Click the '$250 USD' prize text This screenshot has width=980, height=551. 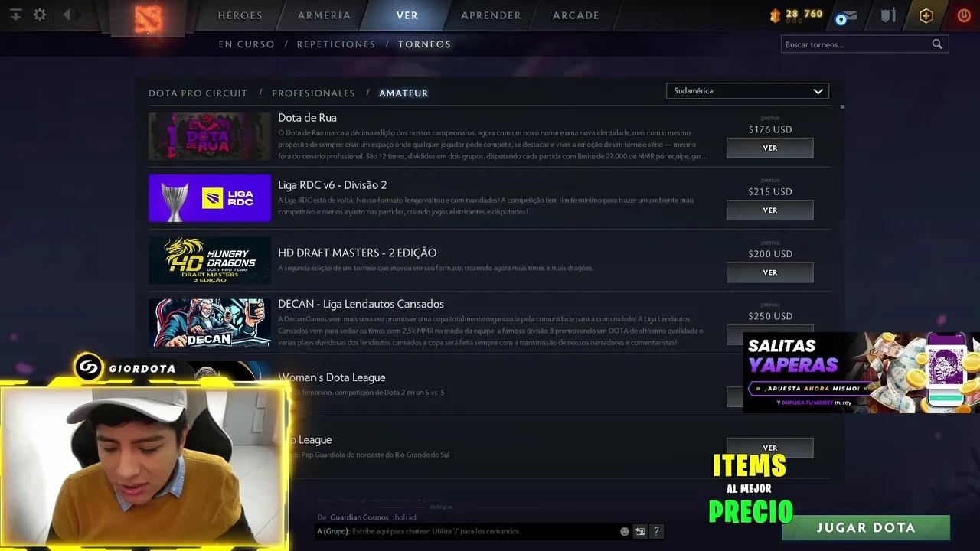(x=770, y=315)
